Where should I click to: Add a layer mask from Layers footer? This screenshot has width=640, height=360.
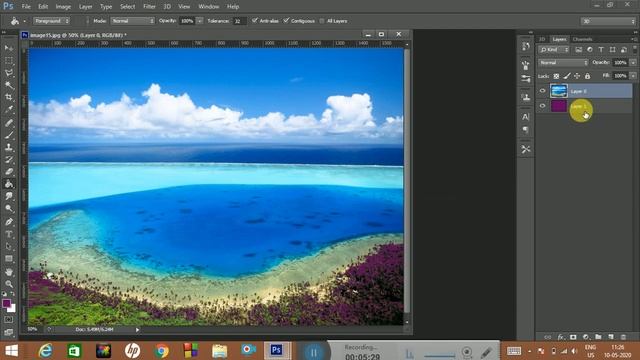pos(573,337)
